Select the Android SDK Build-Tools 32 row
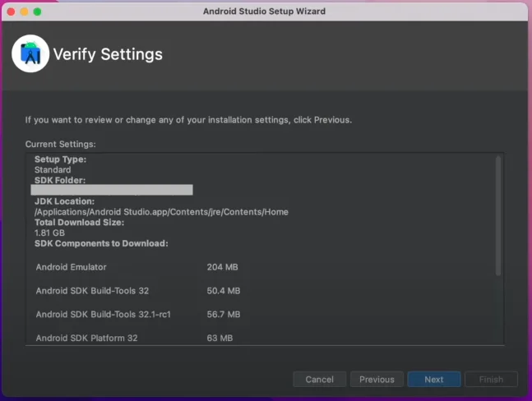The image size is (532, 401). point(92,291)
